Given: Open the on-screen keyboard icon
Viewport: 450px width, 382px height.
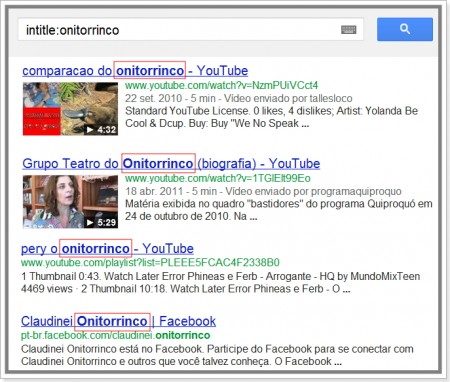Looking at the screenshot, I should pyautogui.click(x=348, y=30).
